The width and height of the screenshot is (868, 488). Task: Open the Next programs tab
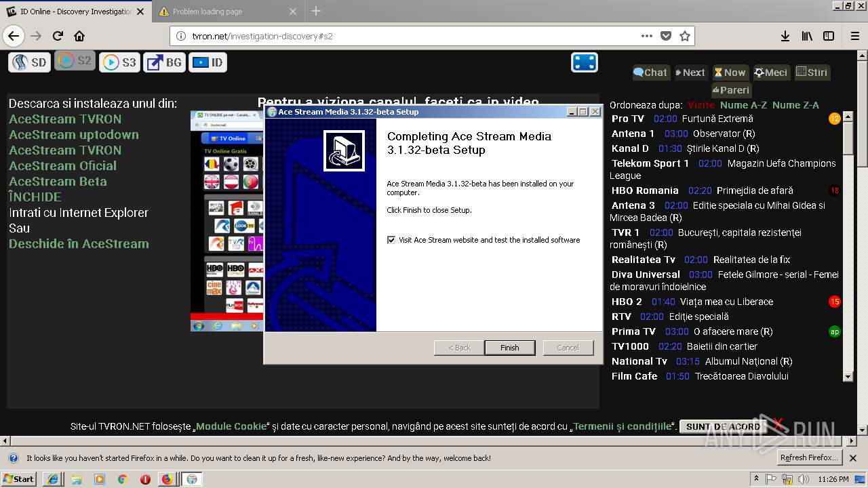point(690,73)
